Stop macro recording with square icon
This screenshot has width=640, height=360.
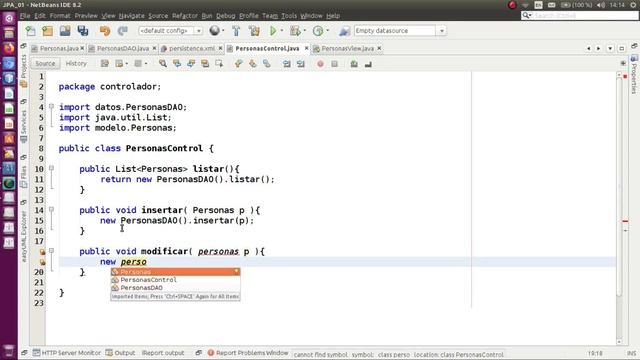[x=334, y=64]
